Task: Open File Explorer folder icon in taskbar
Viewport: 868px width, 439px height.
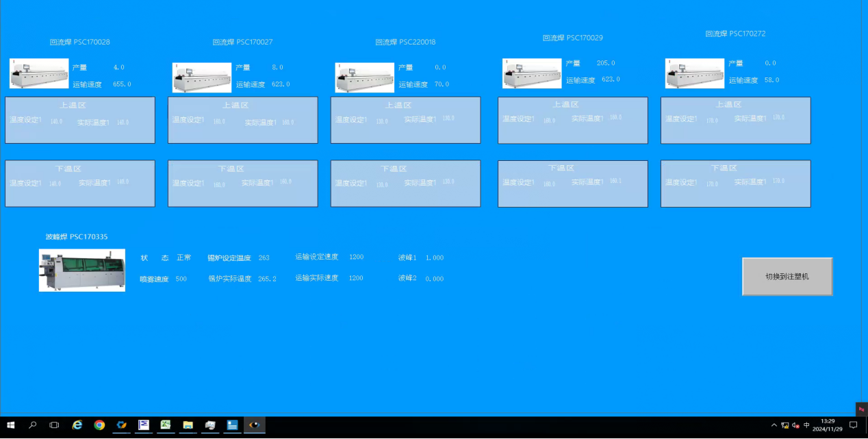Action: (x=188, y=425)
